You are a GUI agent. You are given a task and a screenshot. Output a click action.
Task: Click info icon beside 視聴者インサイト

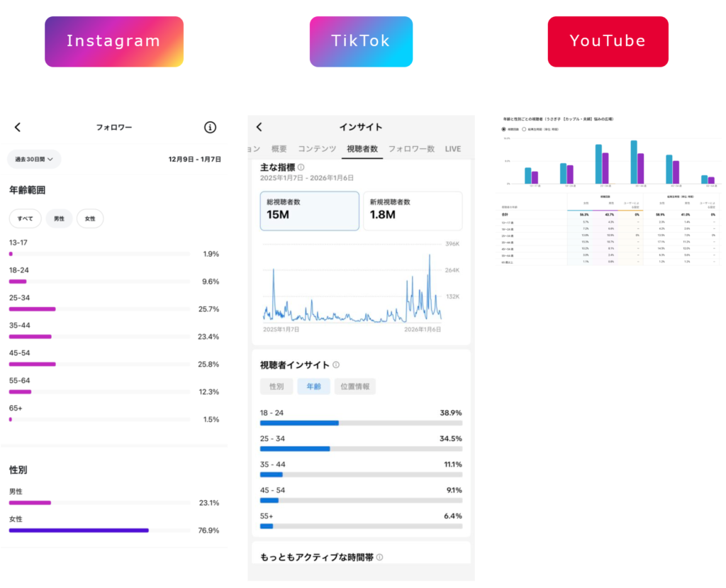[x=336, y=365]
